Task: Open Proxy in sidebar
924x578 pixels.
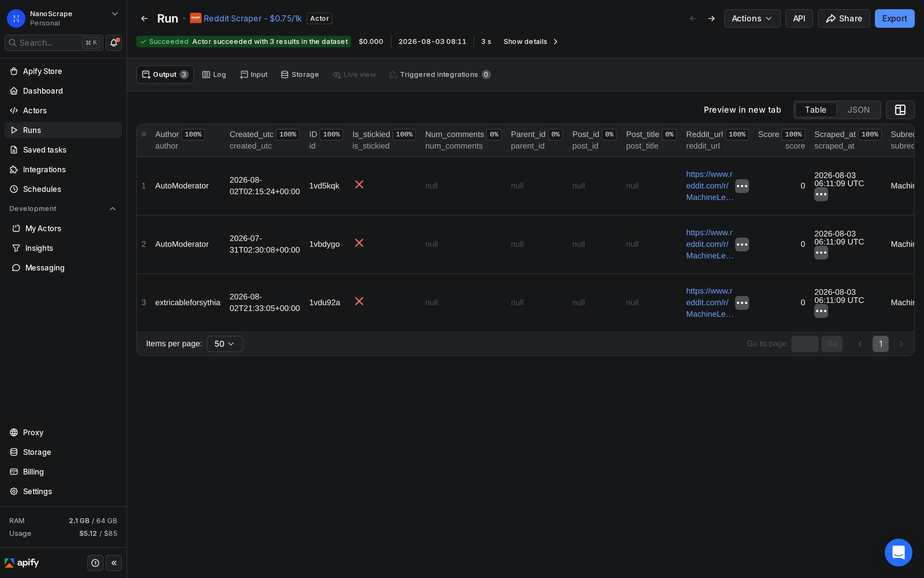Action: click(x=63, y=432)
